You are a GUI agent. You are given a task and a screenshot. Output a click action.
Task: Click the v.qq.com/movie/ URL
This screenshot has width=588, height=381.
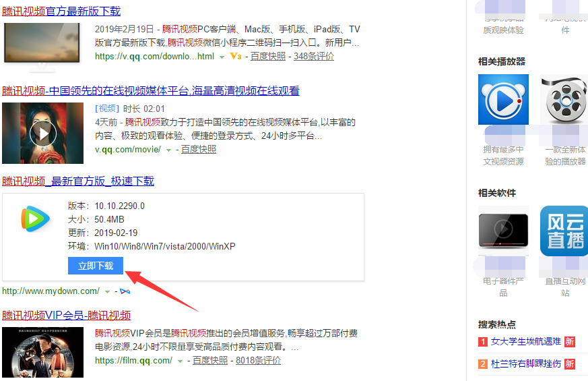tap(128, 150)
